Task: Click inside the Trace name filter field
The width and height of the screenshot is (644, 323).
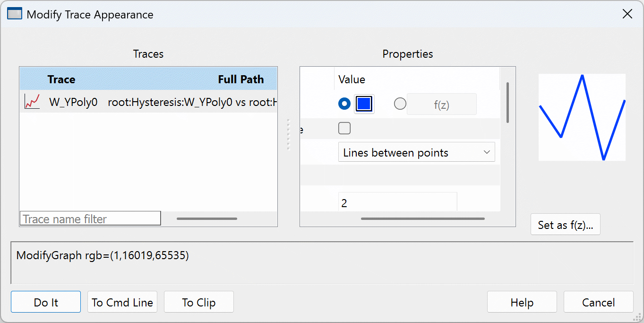Action: click(90, 218)
